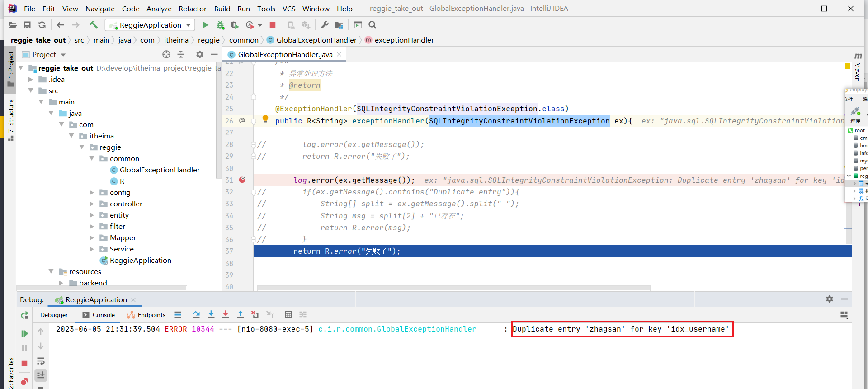Locate current file with the crosshair icon in Project panel
The image size is (868, 389).
pyautogui.click(x=166, y=54)
